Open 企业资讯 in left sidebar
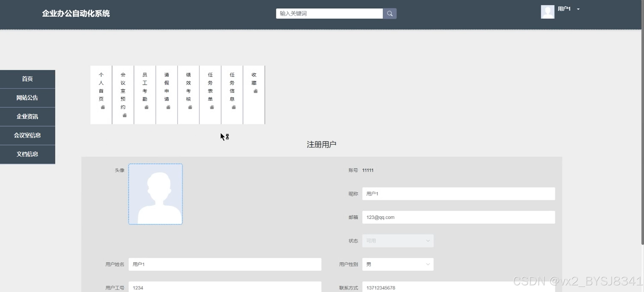This screenshot has width=644, height=292. tap(27, 116)
